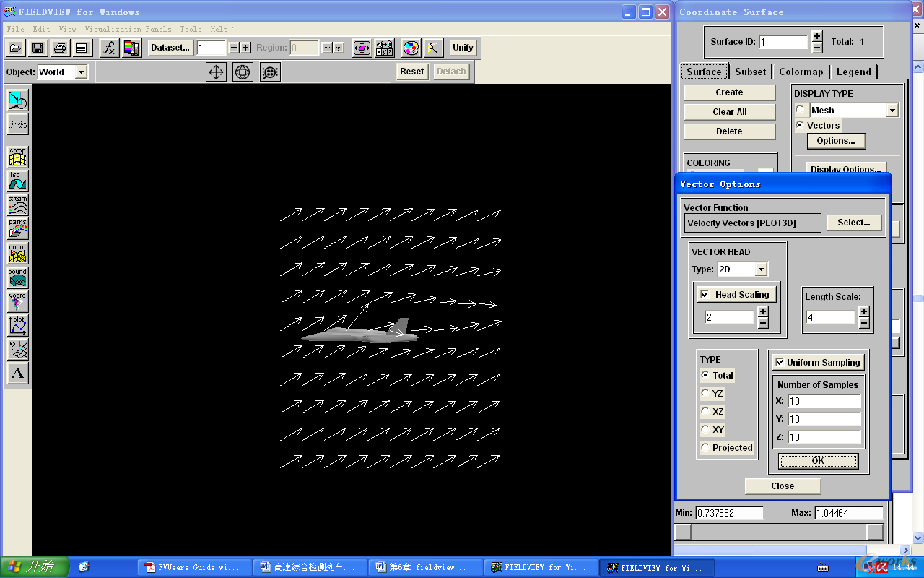Click the text annotation 'A' icon
This screenshot has height=578, width=924.
[x=17, y=374]
